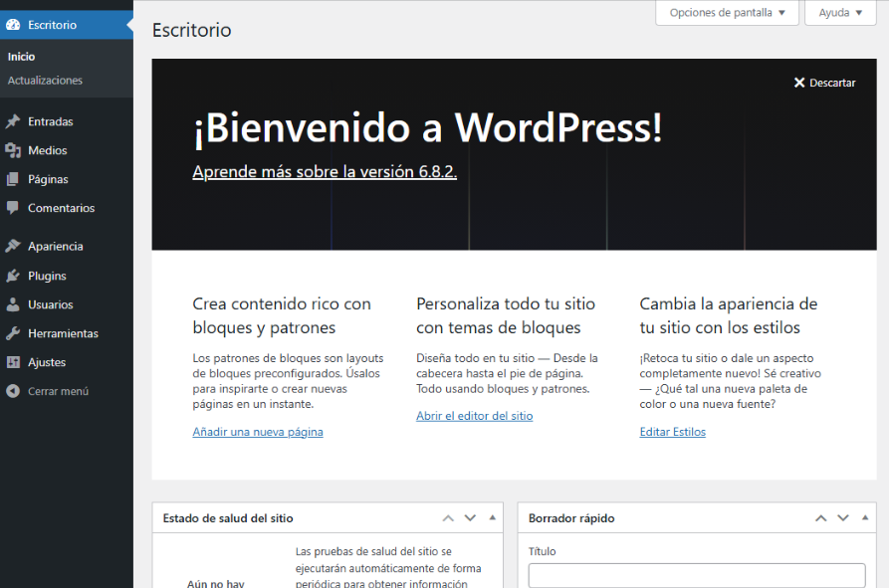The width and height of the screenshot is (889, 588).
Task: Click the Entradas pushpin icon
Action: [x=13, y=121]
